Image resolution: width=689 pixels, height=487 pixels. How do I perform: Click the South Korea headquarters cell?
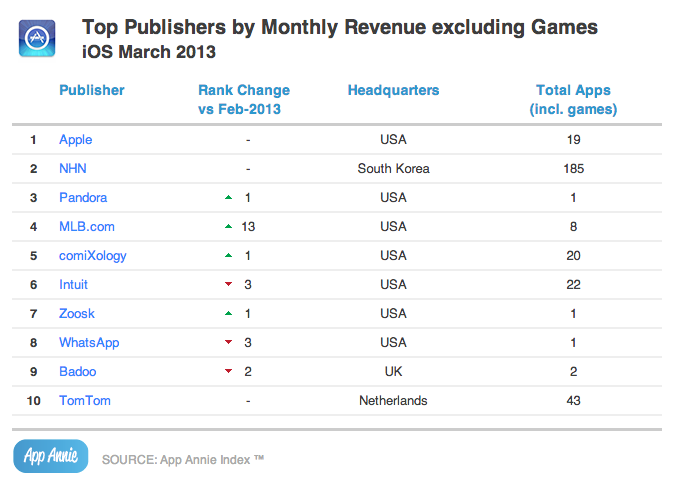tap(393, 168)
